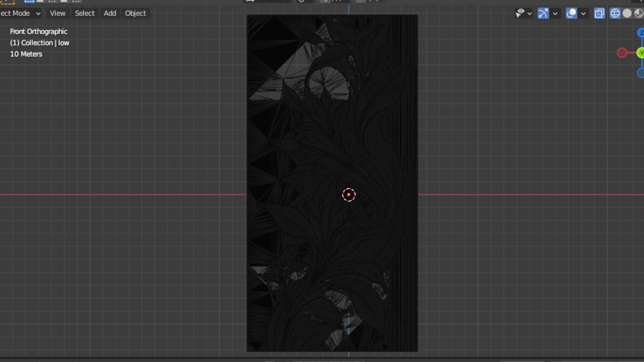Toggle the viewport gizmos button
The height and width of the screenshot is (362, 644).
pos(543,13)
